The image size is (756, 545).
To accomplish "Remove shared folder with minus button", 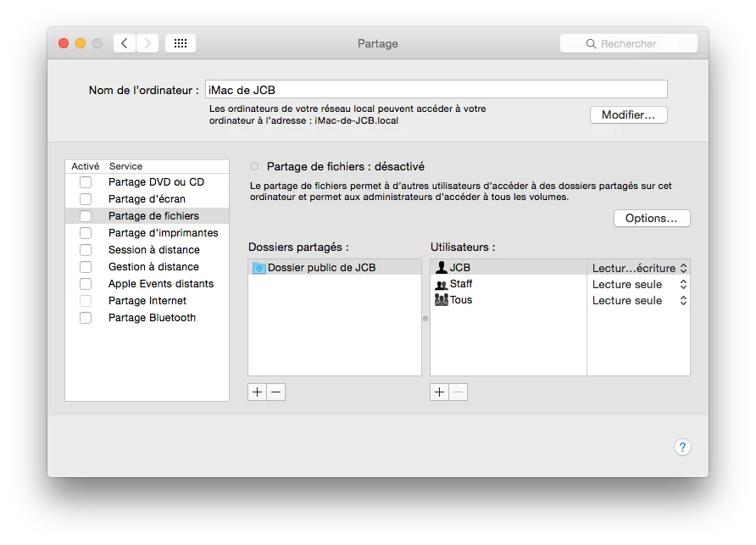I will click(275, 392).
